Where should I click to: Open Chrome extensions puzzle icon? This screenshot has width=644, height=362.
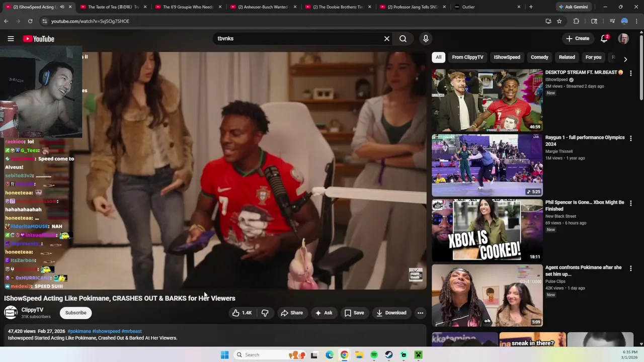click(577, 21)
